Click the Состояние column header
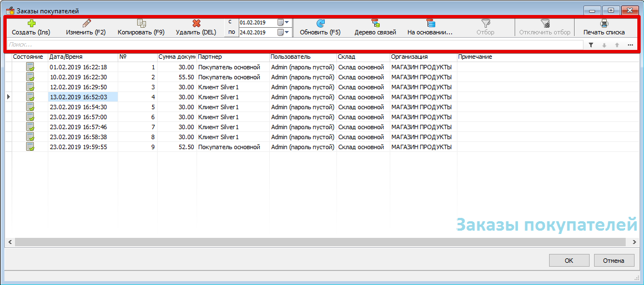The width and height of the screenshot is (644, 285). (30, 57)
